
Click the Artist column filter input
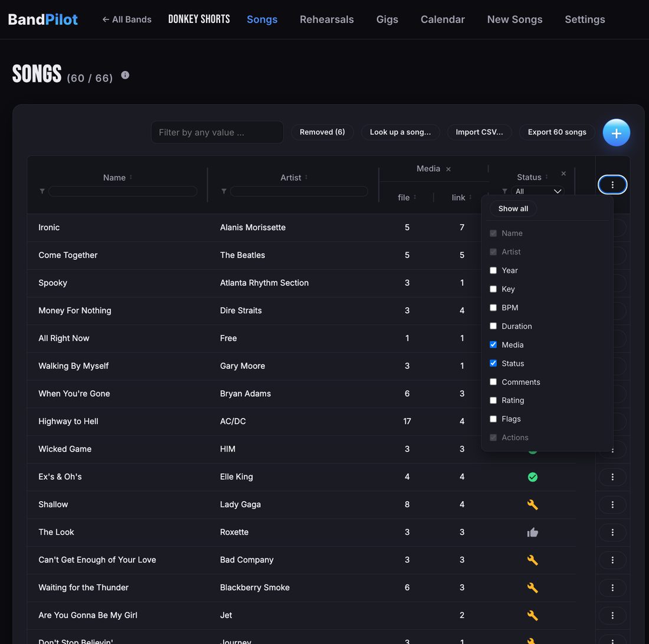click(x=299, y=191)
